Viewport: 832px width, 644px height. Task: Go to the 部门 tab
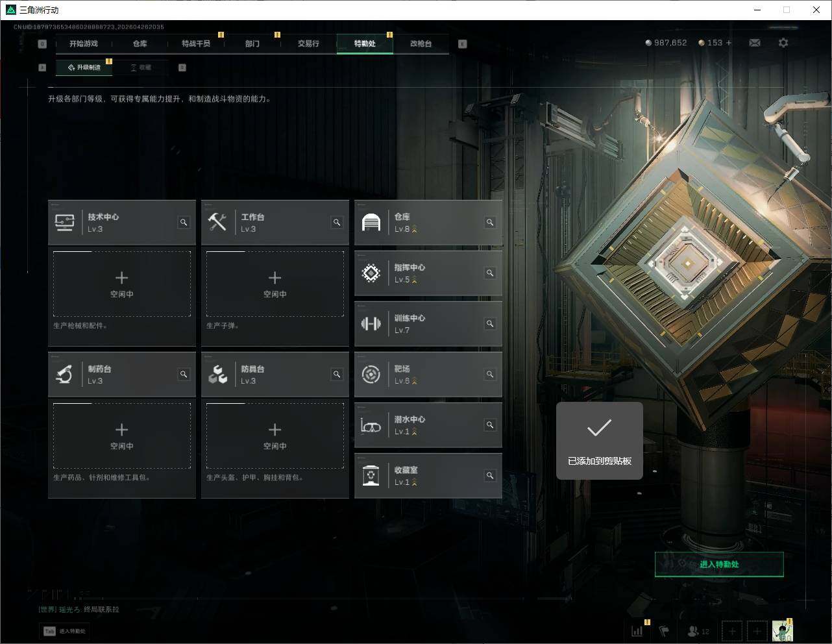click(252, 43)
